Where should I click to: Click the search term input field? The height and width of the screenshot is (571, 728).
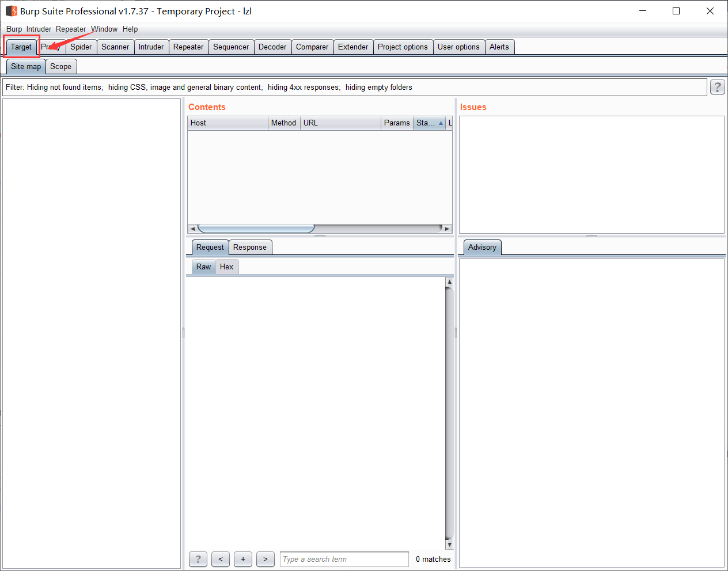[344, 559]
